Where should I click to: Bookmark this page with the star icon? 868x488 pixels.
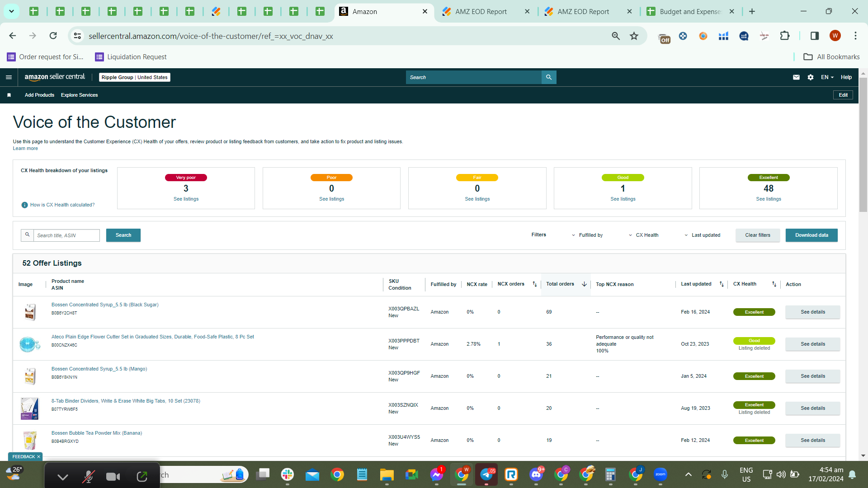tap(634, 36)
